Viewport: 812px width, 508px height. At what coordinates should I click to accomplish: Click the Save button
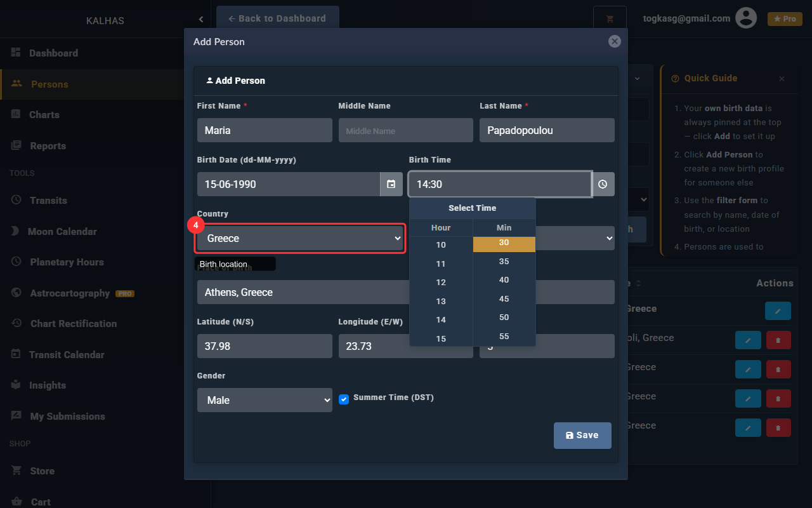point(582,436)
